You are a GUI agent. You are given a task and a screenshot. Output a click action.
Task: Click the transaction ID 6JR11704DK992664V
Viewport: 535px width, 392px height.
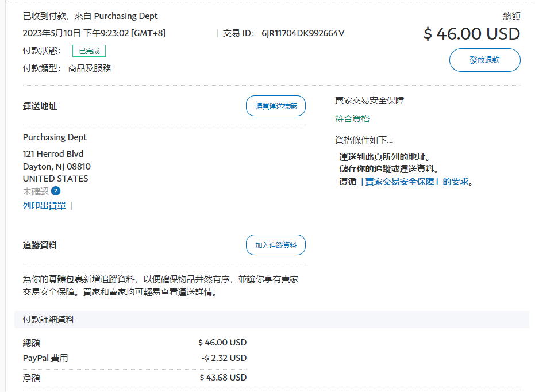tap(303, 33)
